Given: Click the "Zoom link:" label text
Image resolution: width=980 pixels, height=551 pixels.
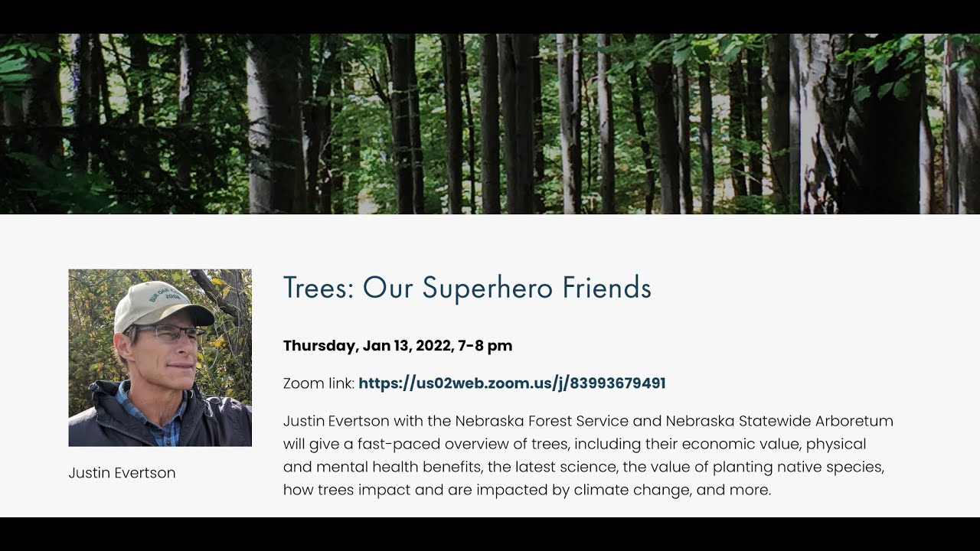Looking at the screenshot, I should tap(318, 383).
